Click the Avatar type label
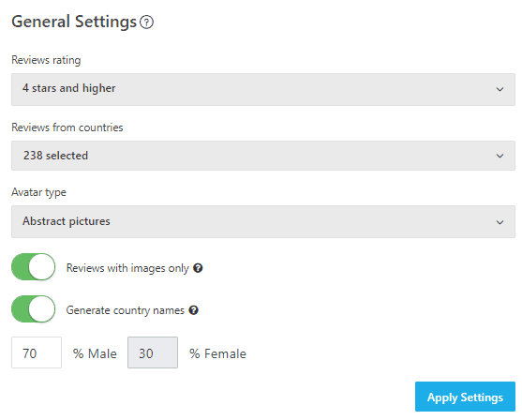Image resolution: width=522 pixels, height=420 pixels. 38,192
